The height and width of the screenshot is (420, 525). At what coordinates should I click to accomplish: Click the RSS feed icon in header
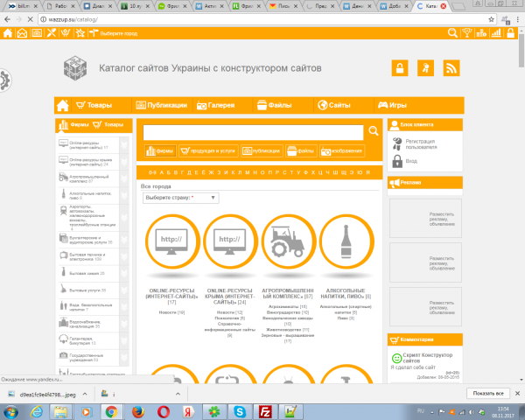(x=451, y=68)
